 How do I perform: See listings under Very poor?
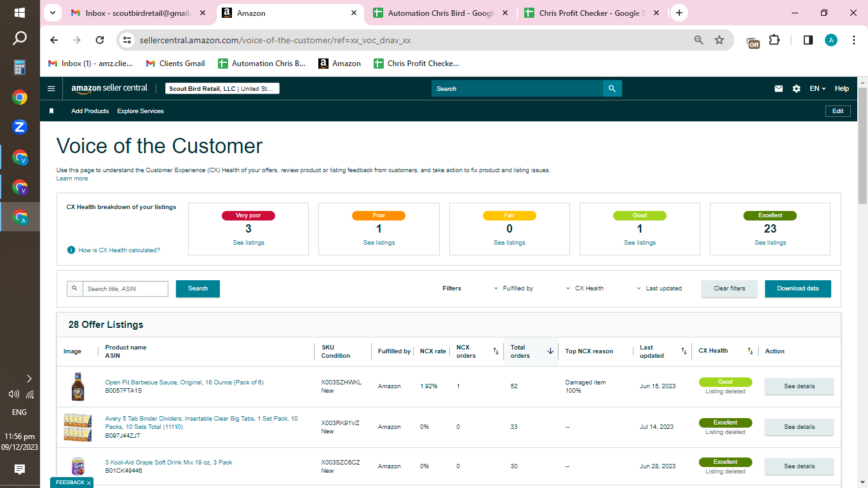pyautogui.click(x=248, y=243)
